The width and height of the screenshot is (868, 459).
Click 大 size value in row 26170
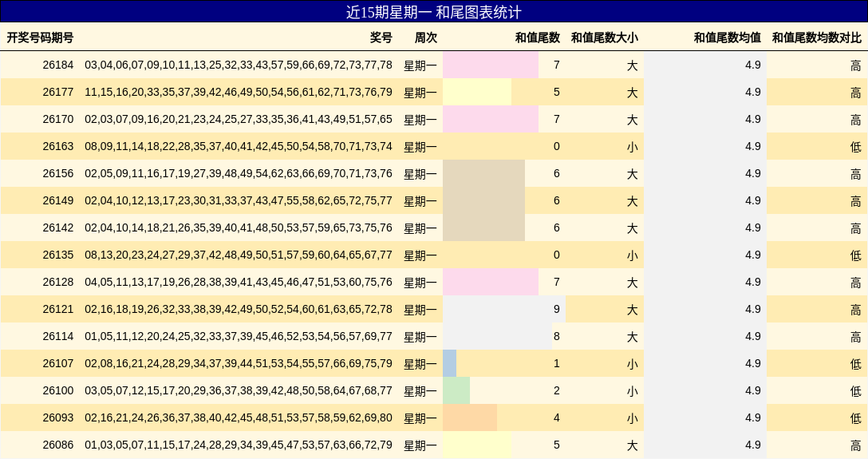(632, 120)
